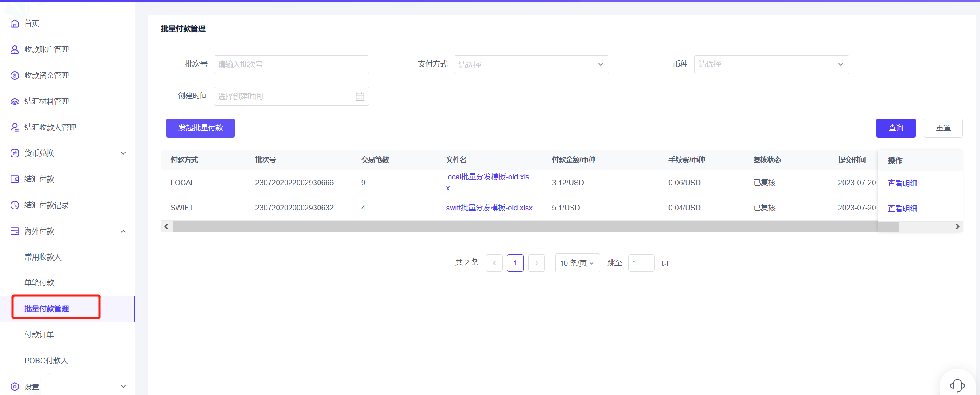Click the 收款账户管理 person icon

pos(15,49)
